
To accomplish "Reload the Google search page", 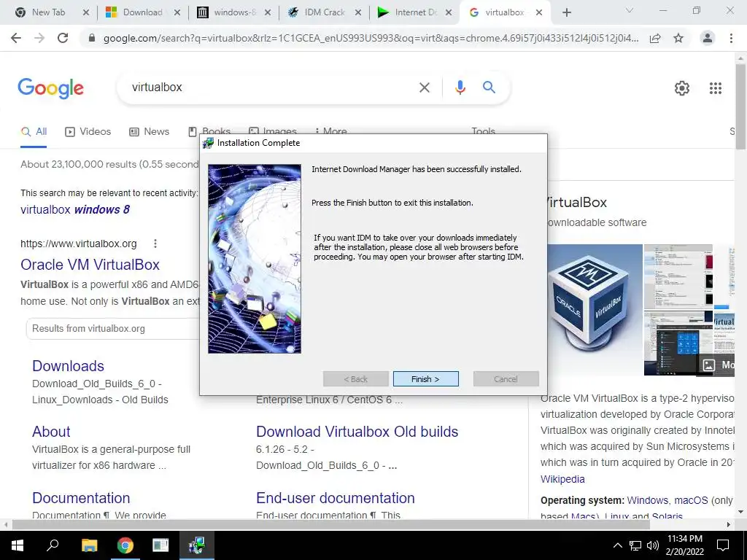I will click(63, 38).
